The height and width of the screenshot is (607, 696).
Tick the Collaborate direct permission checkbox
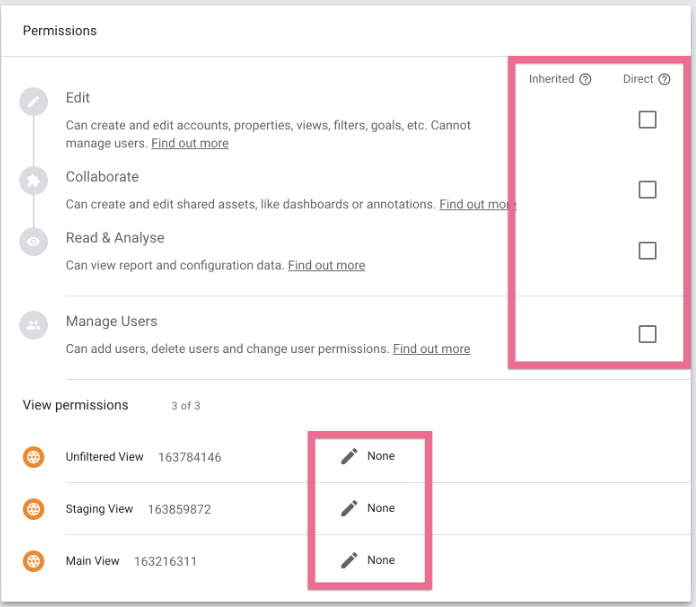tap(647, 190)
